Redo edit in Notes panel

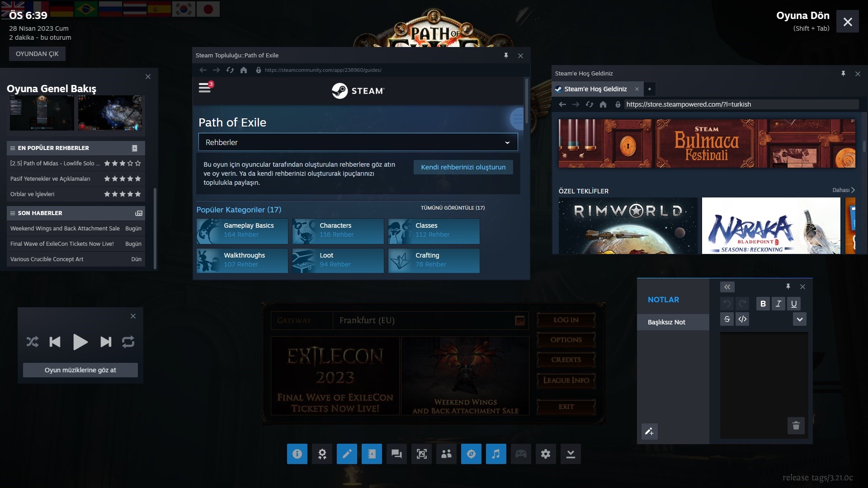pyautogui.click(x=742, y=304)
